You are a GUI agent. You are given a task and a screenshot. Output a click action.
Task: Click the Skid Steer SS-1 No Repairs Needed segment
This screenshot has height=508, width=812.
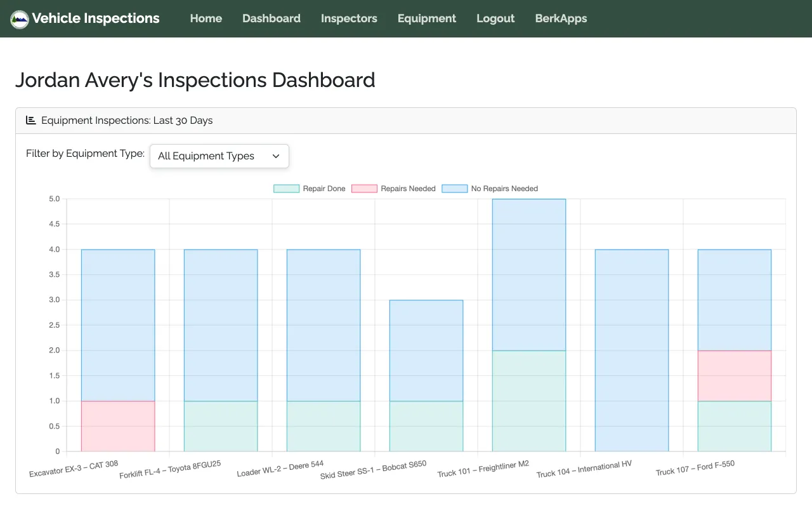(426, 351)
